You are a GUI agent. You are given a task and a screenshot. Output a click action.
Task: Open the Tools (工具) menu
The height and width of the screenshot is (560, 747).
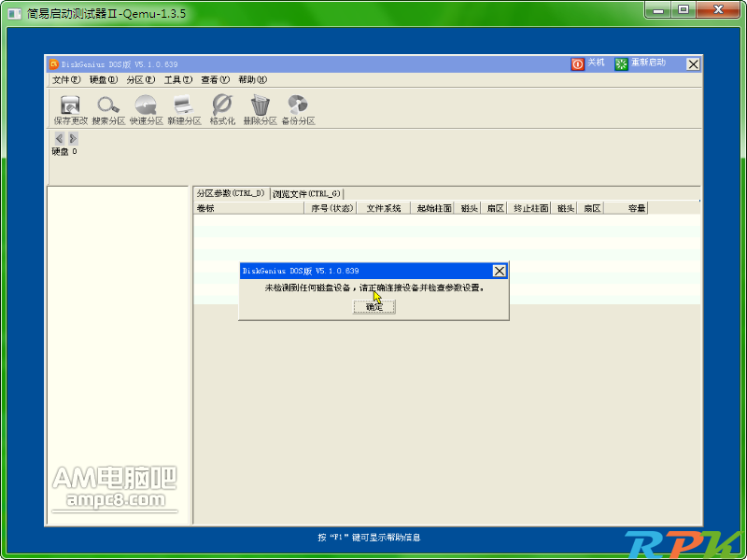(177, 80)
